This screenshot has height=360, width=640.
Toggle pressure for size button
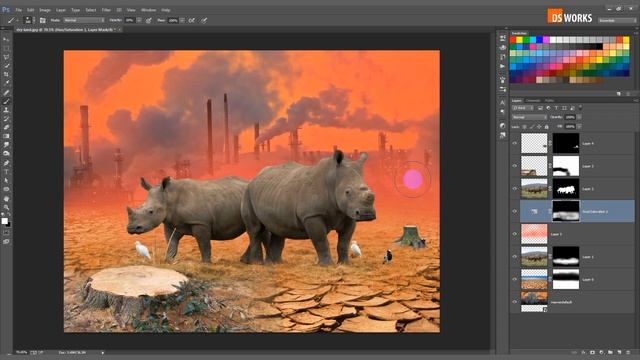coord(204,20)
